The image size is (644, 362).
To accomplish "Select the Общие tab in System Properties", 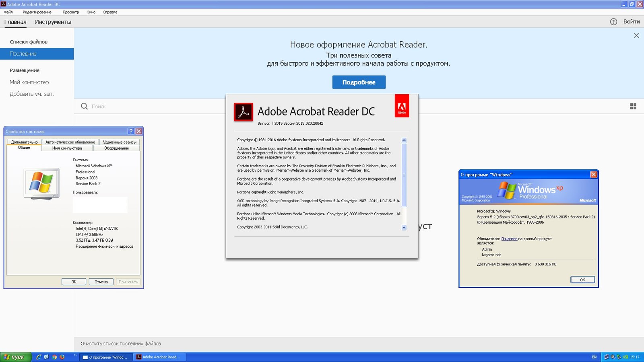I will 24,148.
